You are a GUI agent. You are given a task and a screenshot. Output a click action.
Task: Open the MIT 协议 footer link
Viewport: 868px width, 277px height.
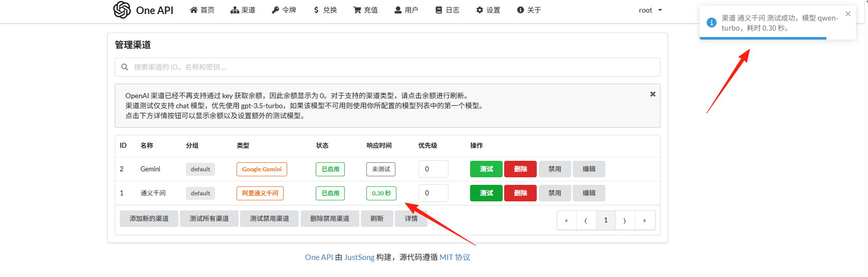[455, 257]
